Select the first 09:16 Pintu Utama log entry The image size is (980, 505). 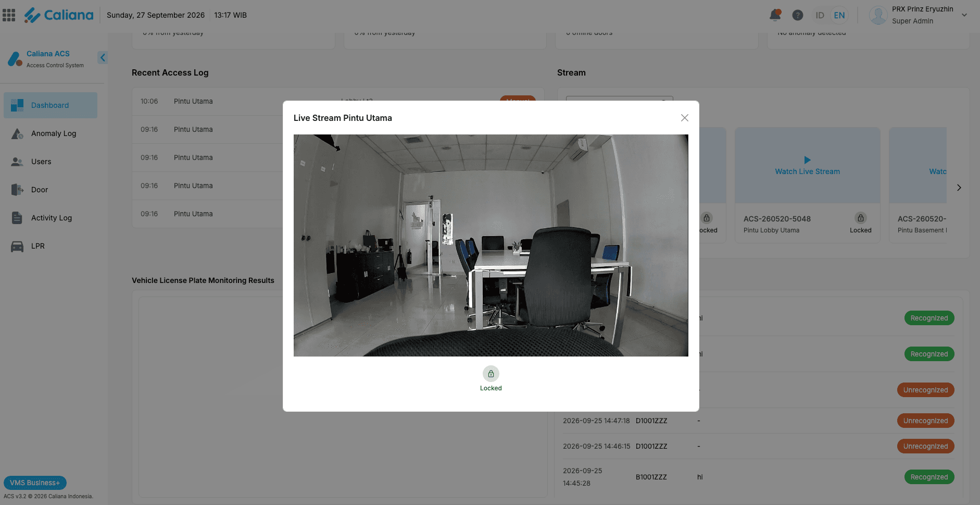[208, 129]
